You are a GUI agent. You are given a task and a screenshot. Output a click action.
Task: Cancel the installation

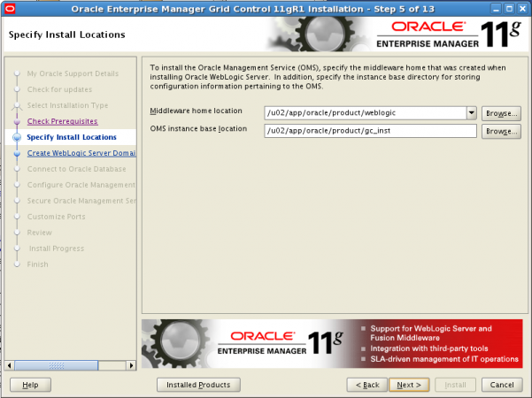502,385
